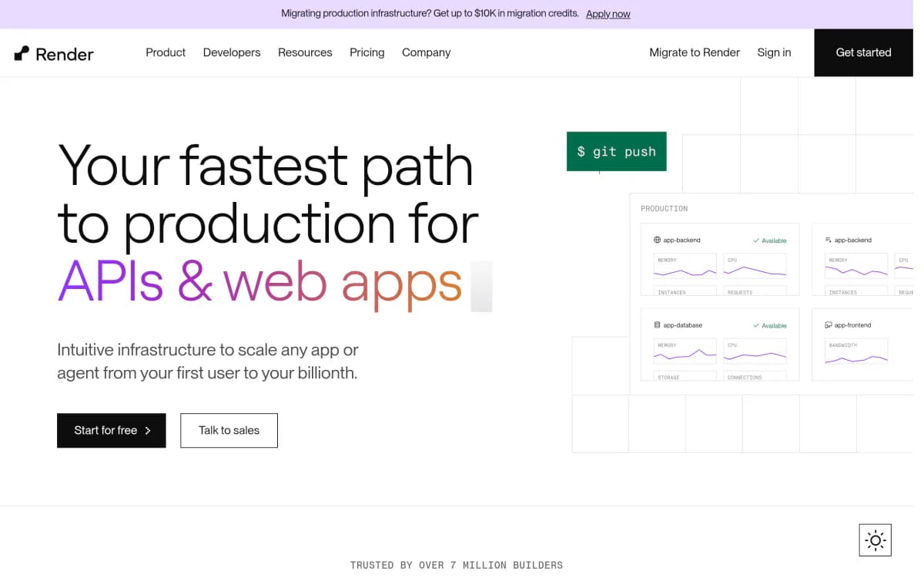Click the Render logo in the header

coord(54,53)
